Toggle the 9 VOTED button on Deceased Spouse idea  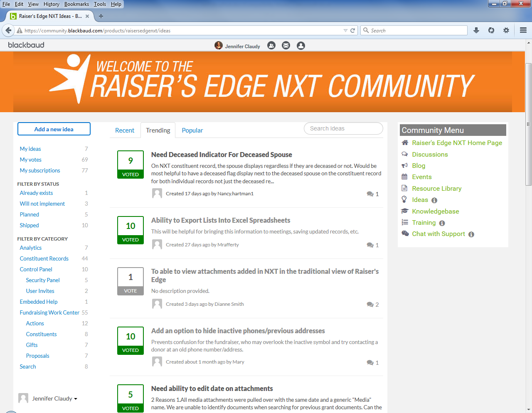[131, 165]
